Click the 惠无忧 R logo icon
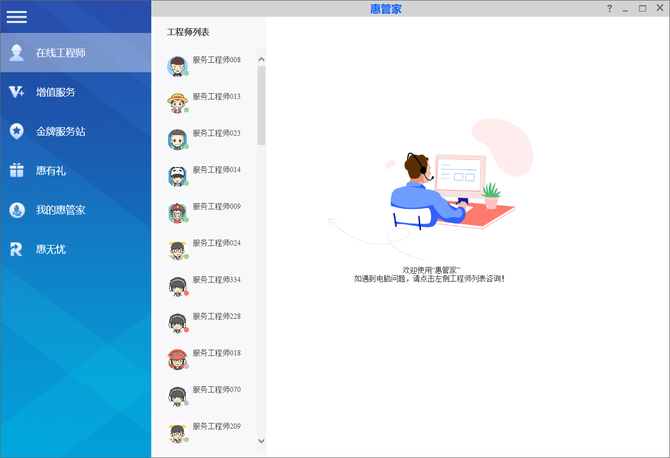Viewport: 670px width, 458px height. (16, 249)
